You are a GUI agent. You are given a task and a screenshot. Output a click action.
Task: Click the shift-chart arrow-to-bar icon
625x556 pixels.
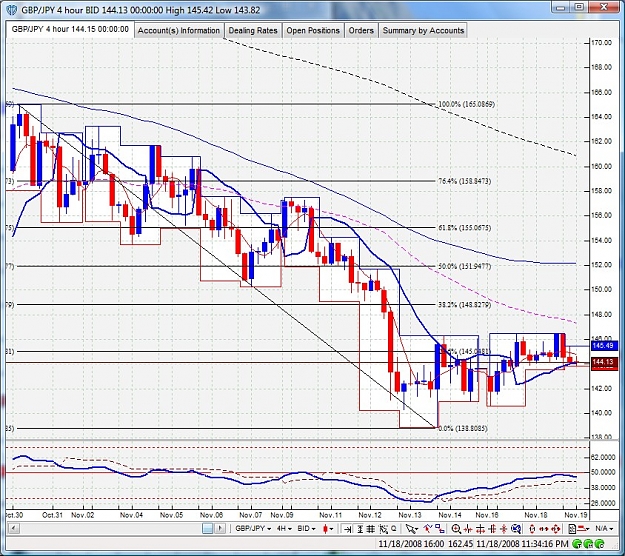tap(348, 529)
